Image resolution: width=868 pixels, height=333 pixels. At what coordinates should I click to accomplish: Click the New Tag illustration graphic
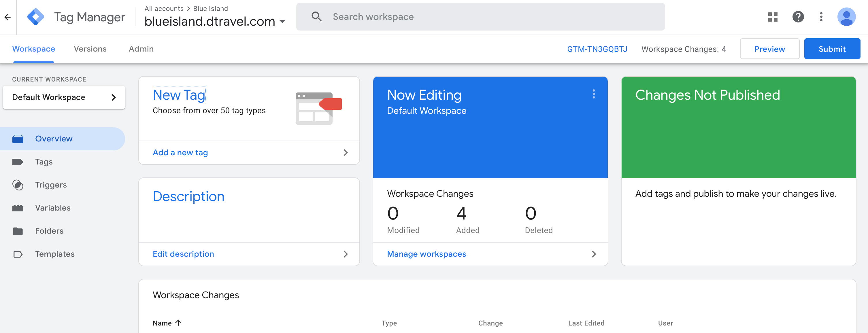(318, 108)
